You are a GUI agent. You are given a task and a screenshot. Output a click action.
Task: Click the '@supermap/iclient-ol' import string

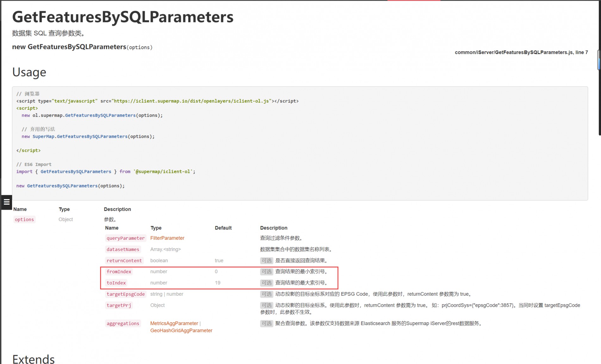[163, 172]
